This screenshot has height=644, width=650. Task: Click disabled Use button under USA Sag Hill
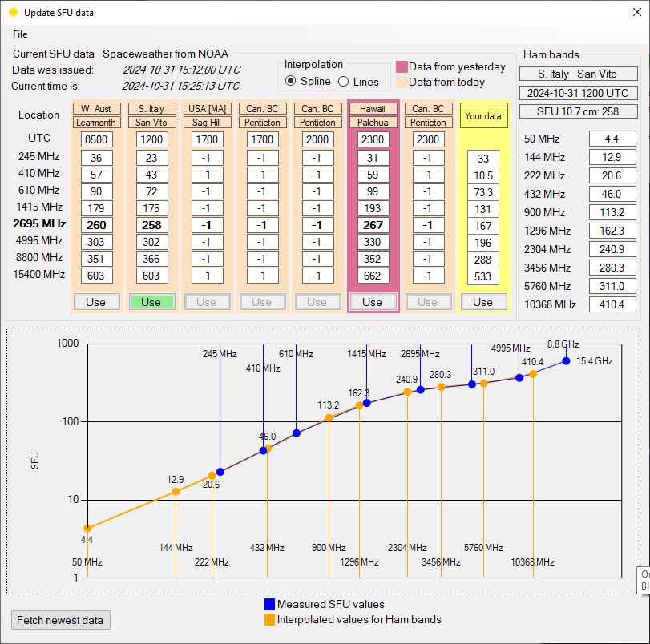[x=207, y=302]
